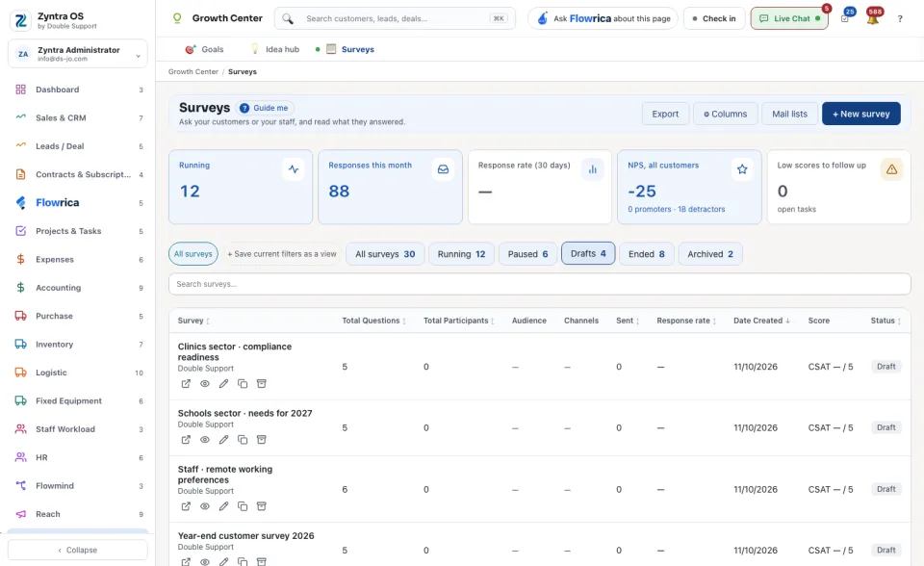Click the Guide me button
The image size is (924, 566).
click(x=266, y=108)
